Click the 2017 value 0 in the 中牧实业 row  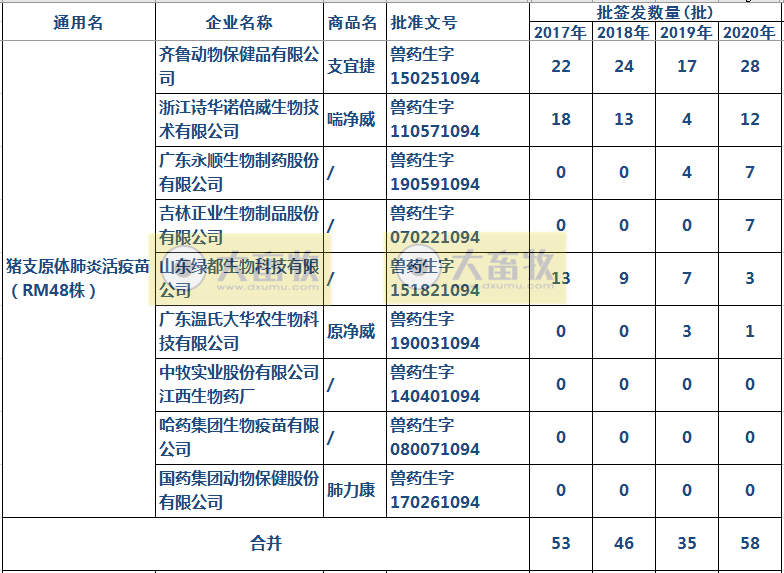click(x=560, y=384)
